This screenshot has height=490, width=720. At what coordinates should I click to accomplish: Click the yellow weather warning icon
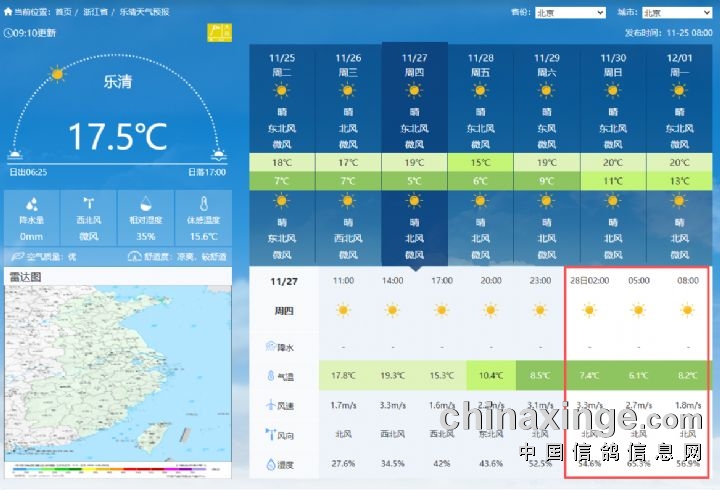(x=218, y=32)
